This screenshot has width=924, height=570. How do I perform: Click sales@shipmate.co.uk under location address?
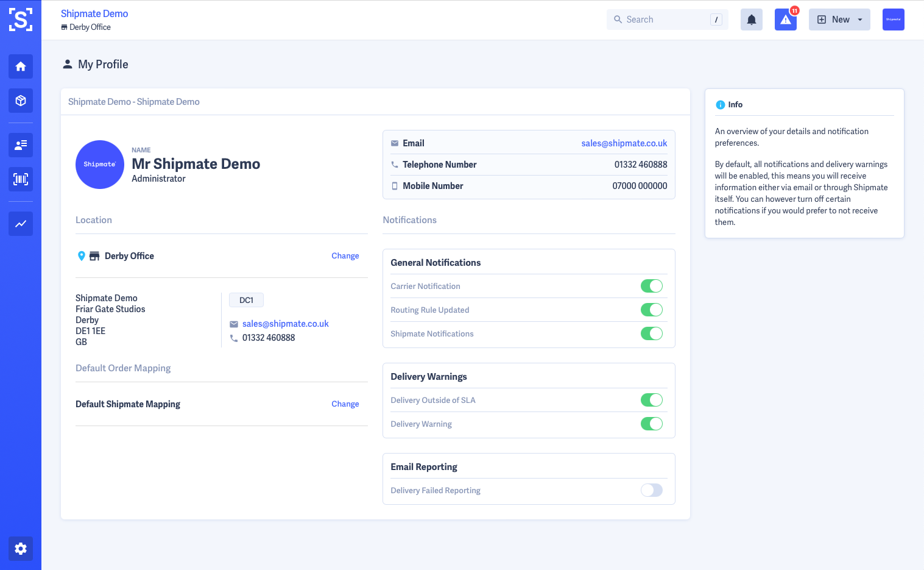[286, 324]
